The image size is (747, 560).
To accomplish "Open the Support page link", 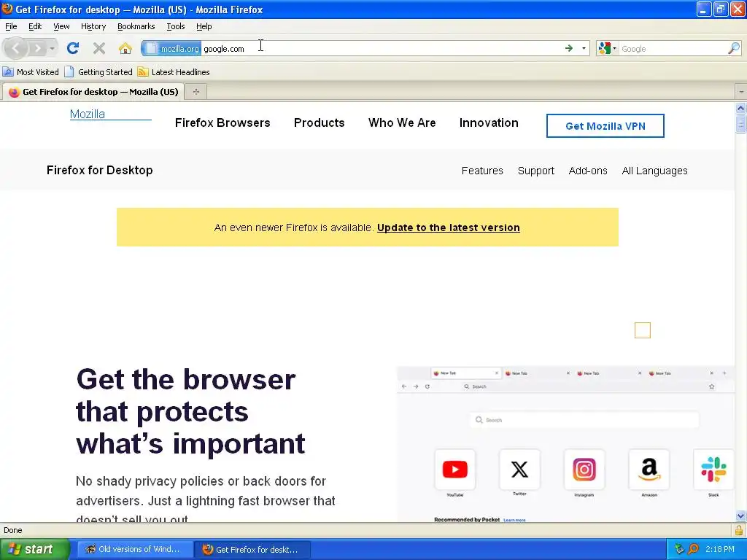I will (x=536, y=171).
